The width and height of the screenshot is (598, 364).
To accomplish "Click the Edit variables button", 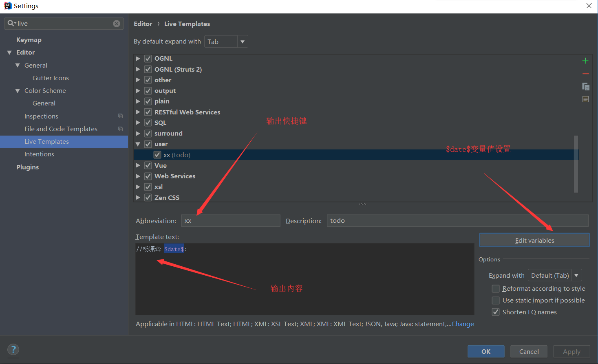I will tap(534, 240).
